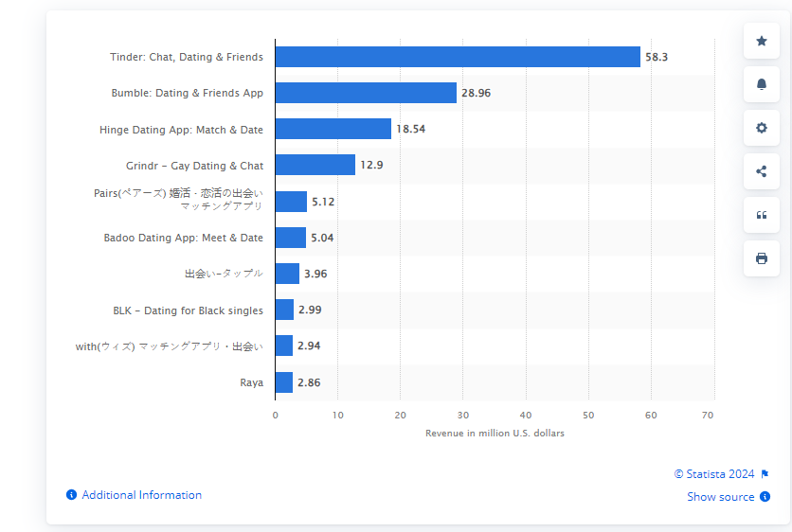Image resolution: width=792 pixels, height=532 pixels.
Task: Click the Bumble revenue bar
Action: coord(366,93)
